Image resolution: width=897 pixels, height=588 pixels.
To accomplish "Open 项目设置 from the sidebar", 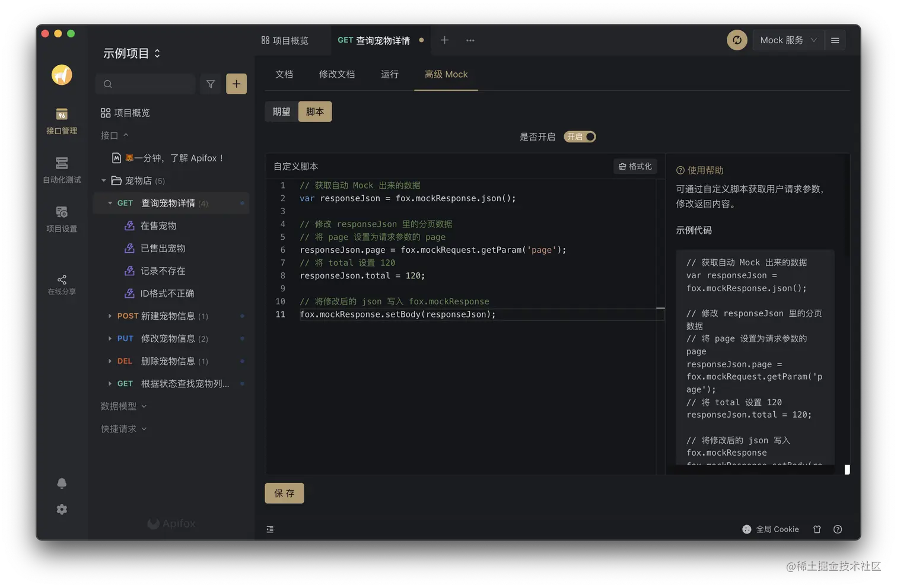I will (61, 219).
